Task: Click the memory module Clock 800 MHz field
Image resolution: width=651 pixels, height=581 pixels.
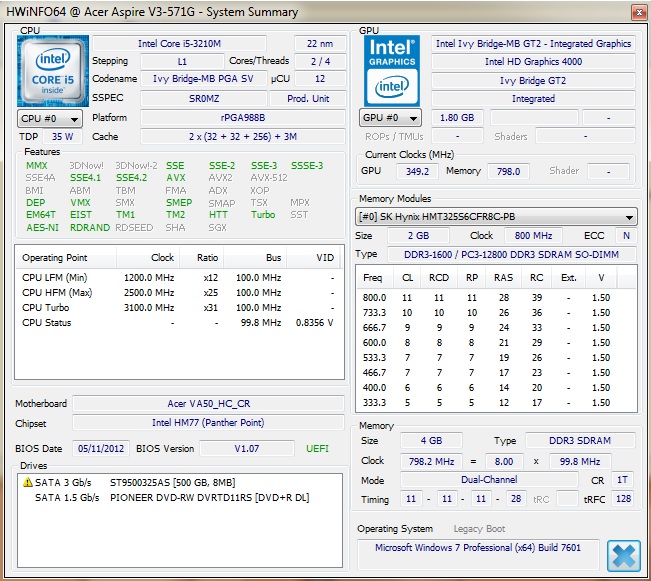Action: (x=534, y=236)
